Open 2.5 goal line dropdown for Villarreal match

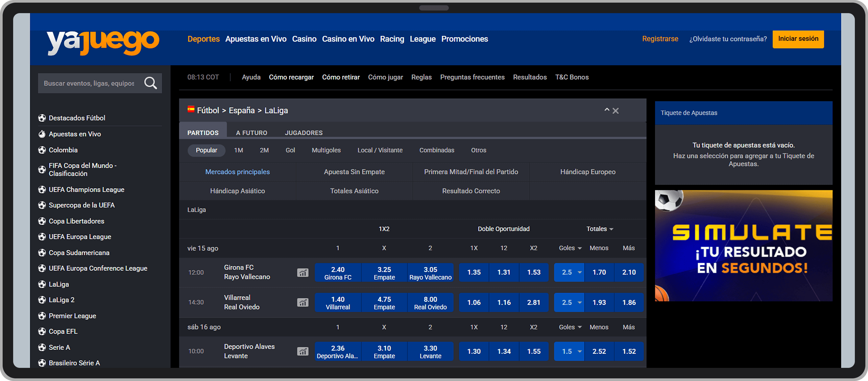click(x=569, y=303)
